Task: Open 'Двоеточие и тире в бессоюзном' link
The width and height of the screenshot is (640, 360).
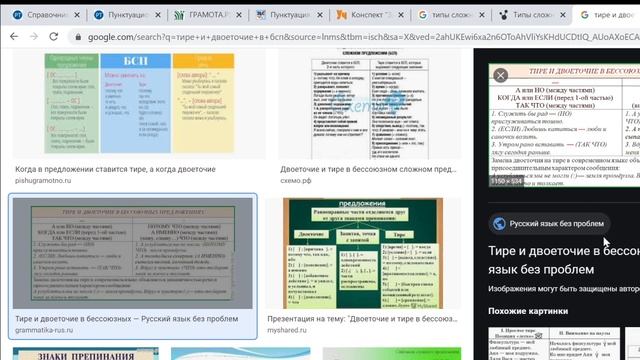Action: coord(368,169)
